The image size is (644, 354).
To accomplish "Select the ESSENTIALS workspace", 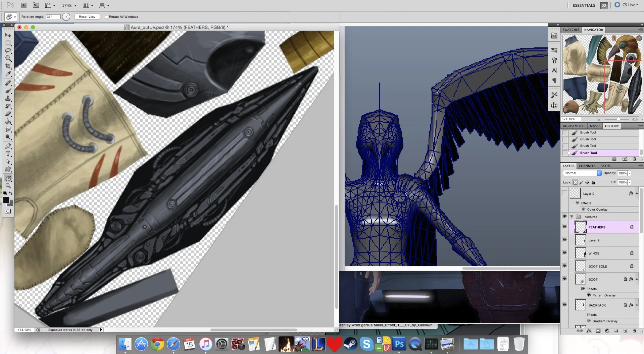I will coord(584,5).
